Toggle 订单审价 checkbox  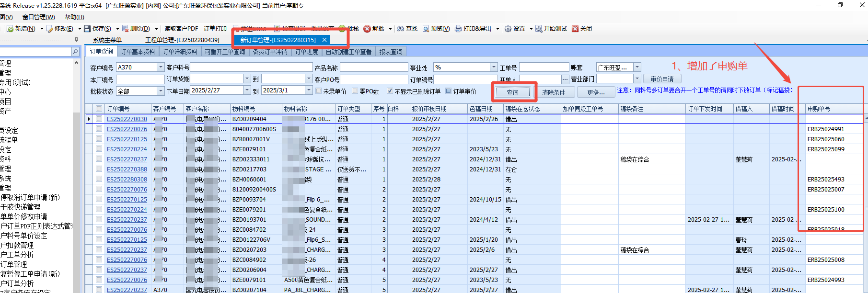pos(449,91)
